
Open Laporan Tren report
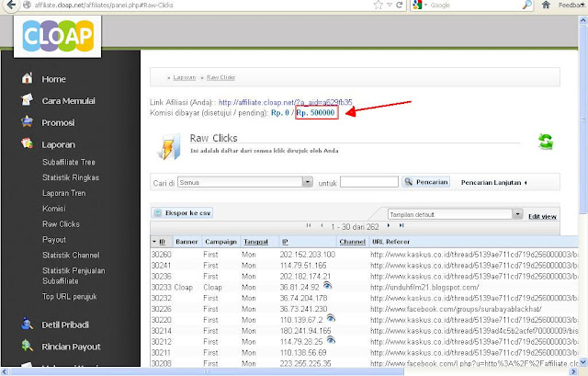click(63, 193)
